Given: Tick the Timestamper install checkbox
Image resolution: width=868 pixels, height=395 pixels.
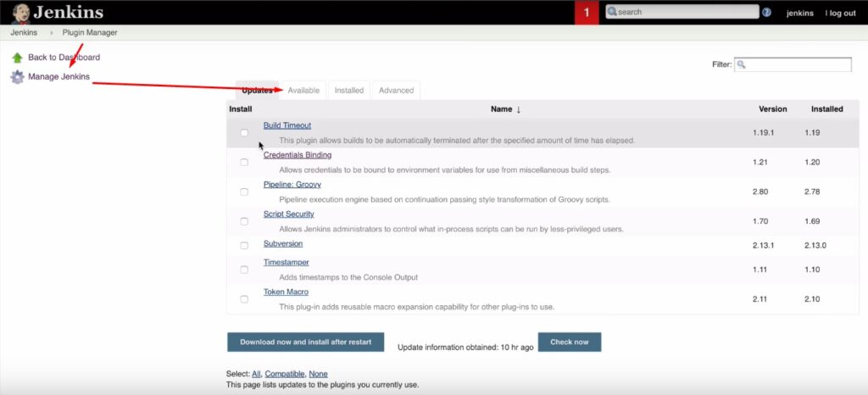Looking at the screenshot, I should pos(244,270).
